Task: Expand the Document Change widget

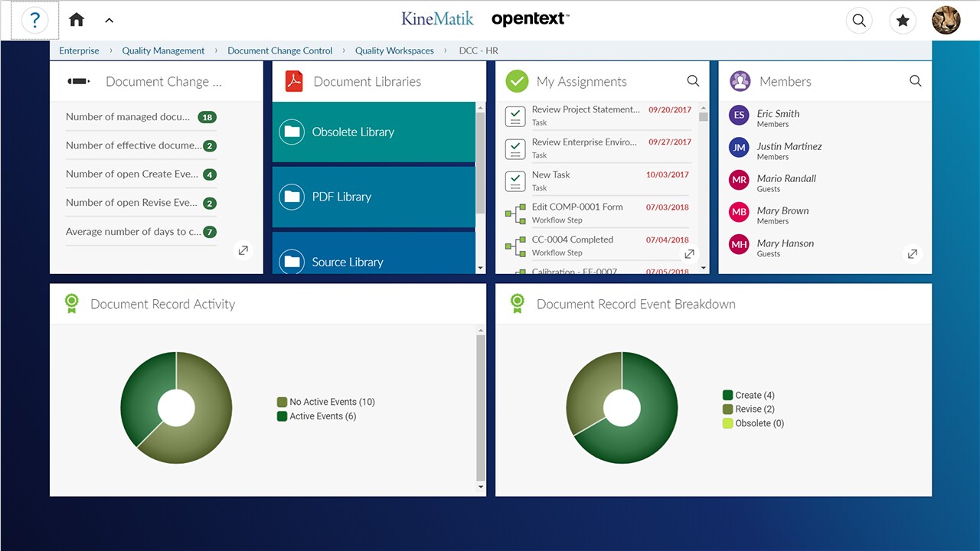Action: (x=243, y=250)
